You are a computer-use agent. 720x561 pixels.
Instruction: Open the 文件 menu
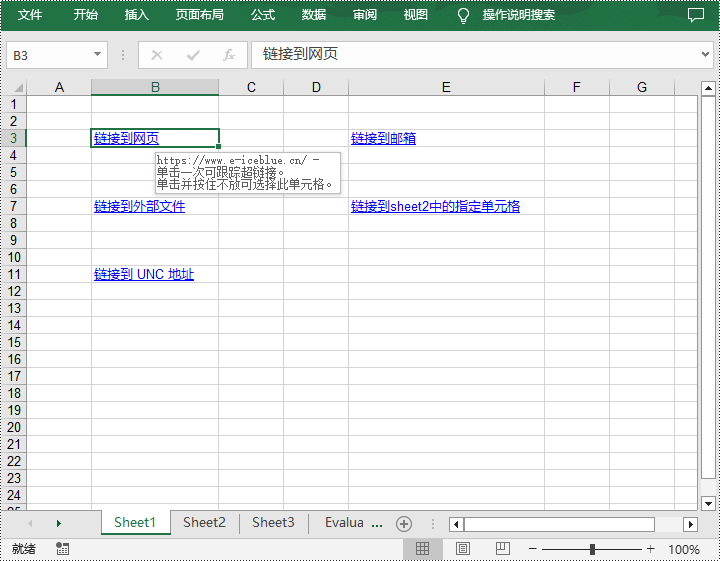pos(30,15)
